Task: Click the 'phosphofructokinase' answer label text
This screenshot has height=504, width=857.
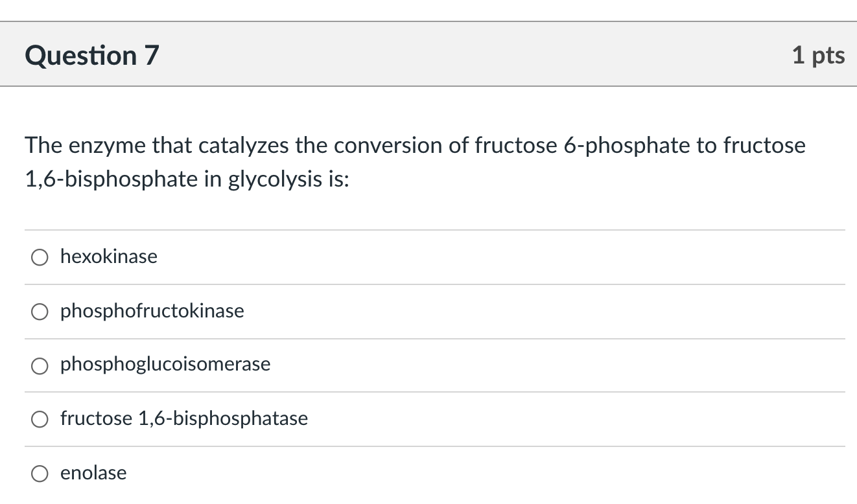Action: point(152,311)
